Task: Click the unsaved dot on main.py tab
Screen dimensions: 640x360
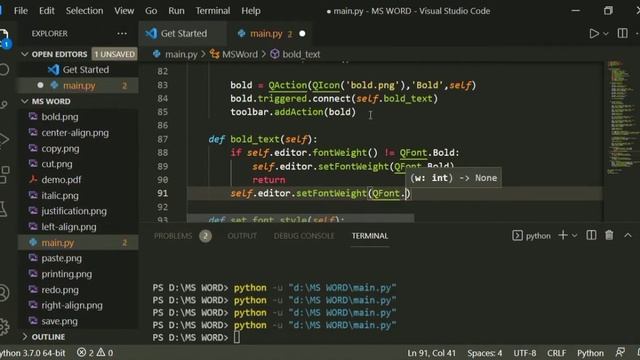Action: click(x=302, y=33)
